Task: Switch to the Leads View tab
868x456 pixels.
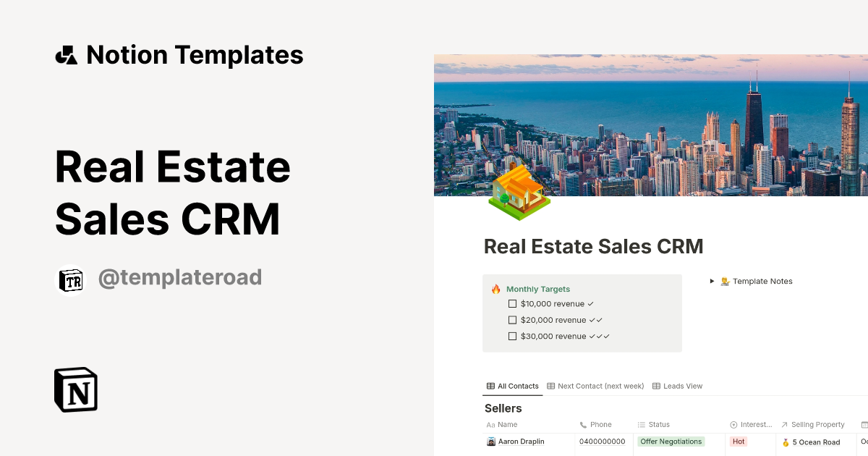Action: (677, 386)
